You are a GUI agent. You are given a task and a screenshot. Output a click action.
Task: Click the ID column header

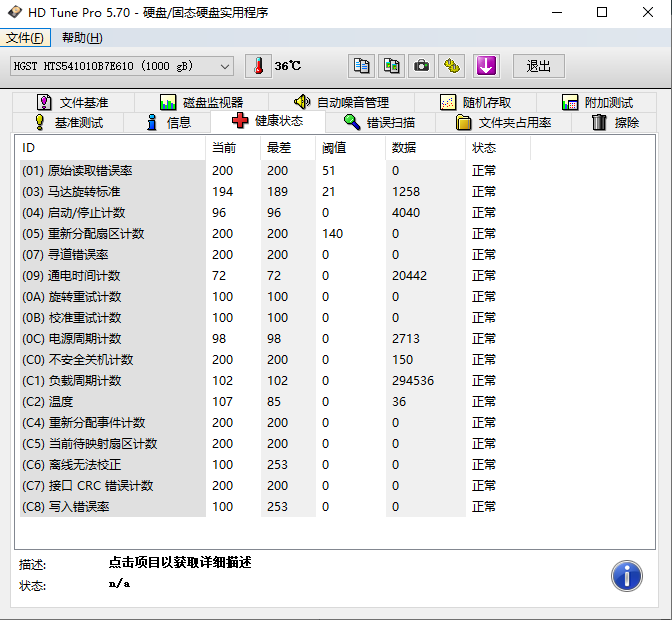point(112,148)
